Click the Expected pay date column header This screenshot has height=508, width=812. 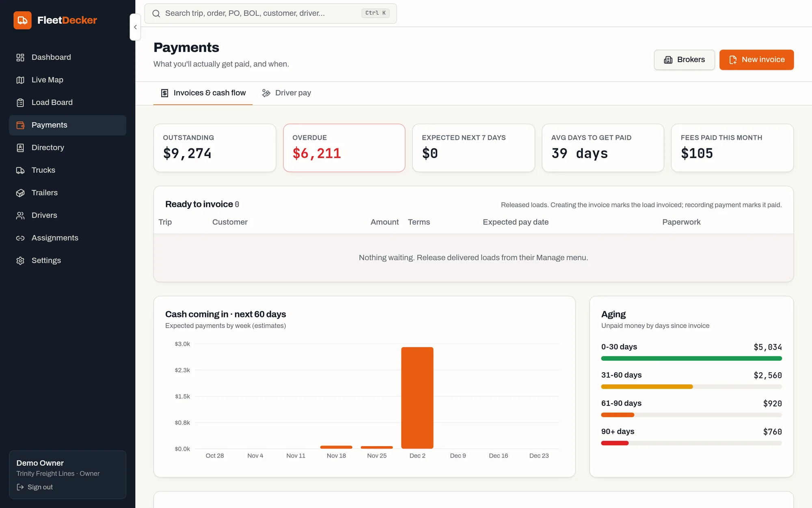516,222
